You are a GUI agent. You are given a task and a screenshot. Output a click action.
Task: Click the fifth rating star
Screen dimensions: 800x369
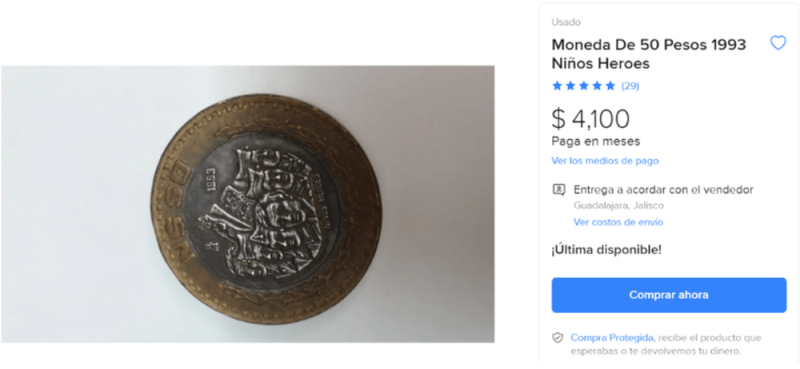click(610, 86)
